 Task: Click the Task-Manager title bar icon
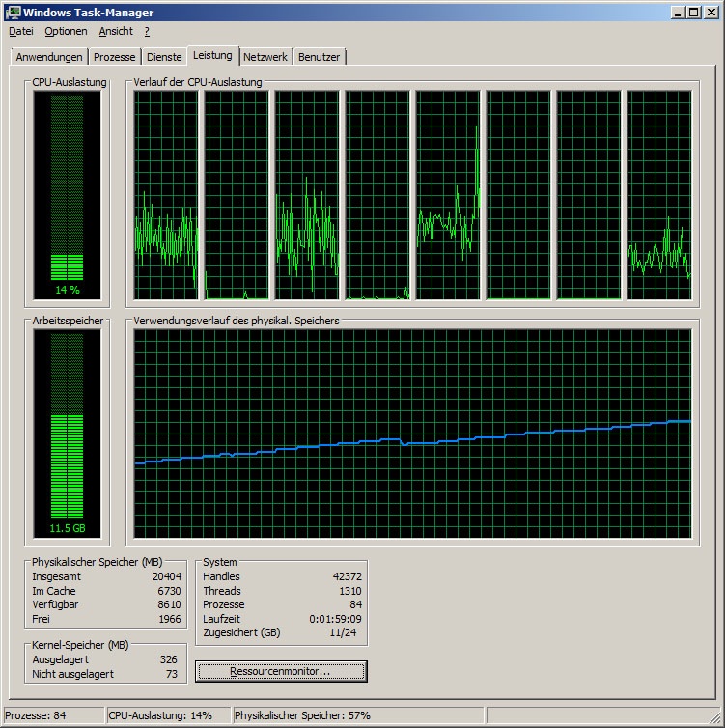point(13,13)
